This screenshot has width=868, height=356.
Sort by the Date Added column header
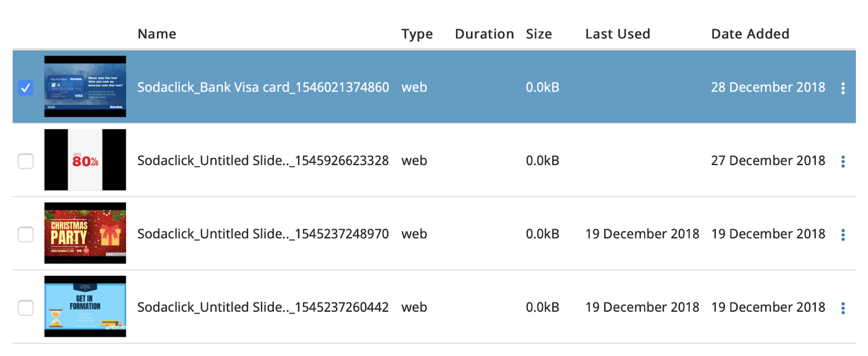point(750,34)
